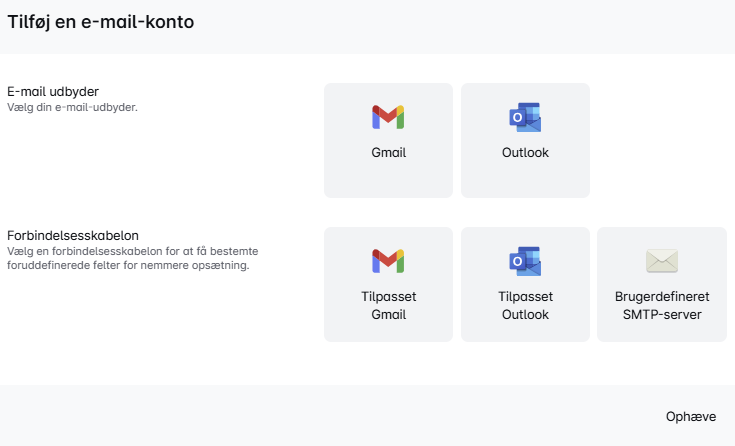This screenshot has width=735, height=446.
Task: Pick the Tilpasset Gmail template card
Action: 388,285
